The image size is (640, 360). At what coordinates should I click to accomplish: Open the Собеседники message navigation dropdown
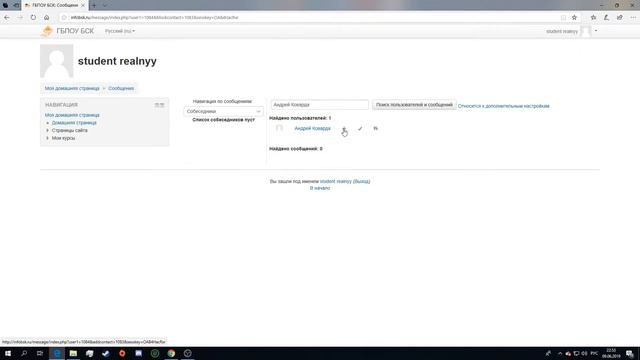click(223, 111)
